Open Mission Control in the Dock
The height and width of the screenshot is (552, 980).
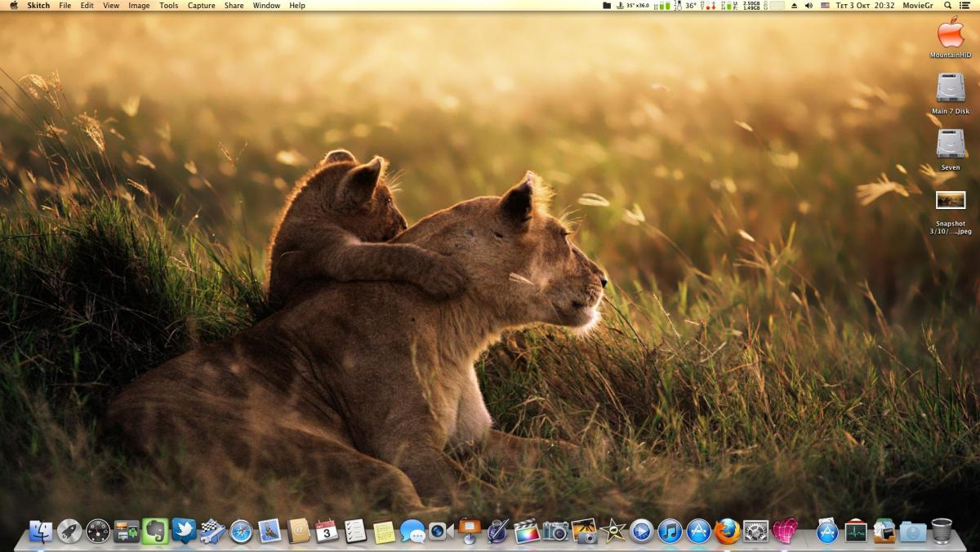pos(127,532)
